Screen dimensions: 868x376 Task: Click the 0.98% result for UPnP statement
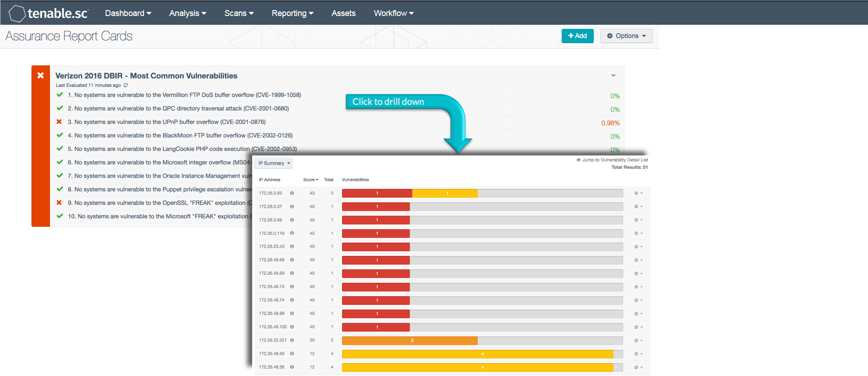[x=610, y=123]
